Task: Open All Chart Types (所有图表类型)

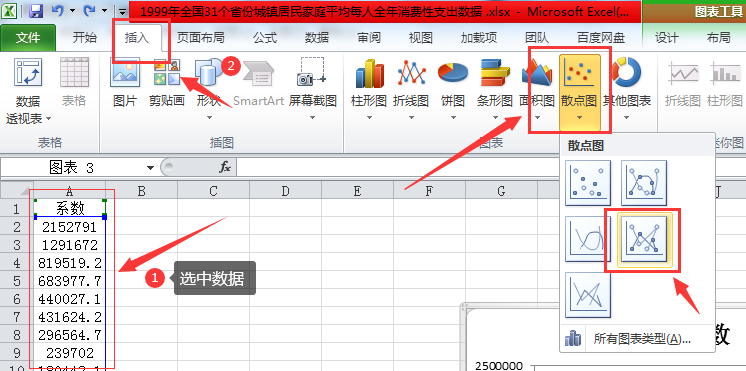Action: coord(637,339)
